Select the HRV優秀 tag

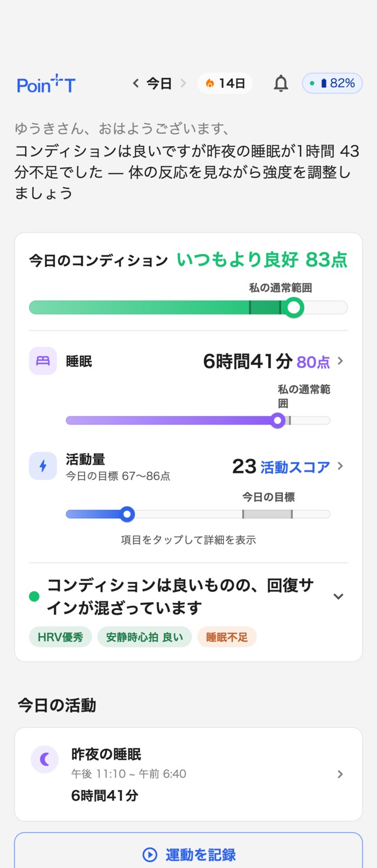pos(60,637)
